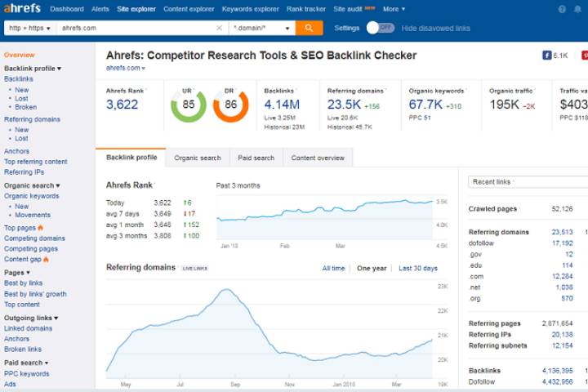Open Competing domains in the sidebar
Viewport: 588px width, 392px height.
pos(34,238)
